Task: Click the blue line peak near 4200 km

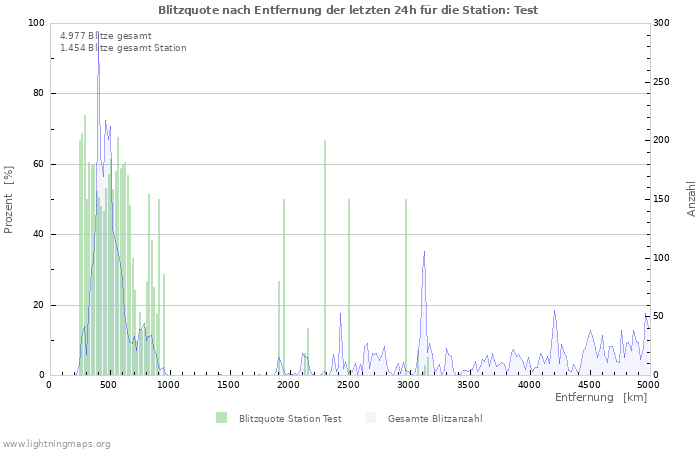Action: click(554, 312)
